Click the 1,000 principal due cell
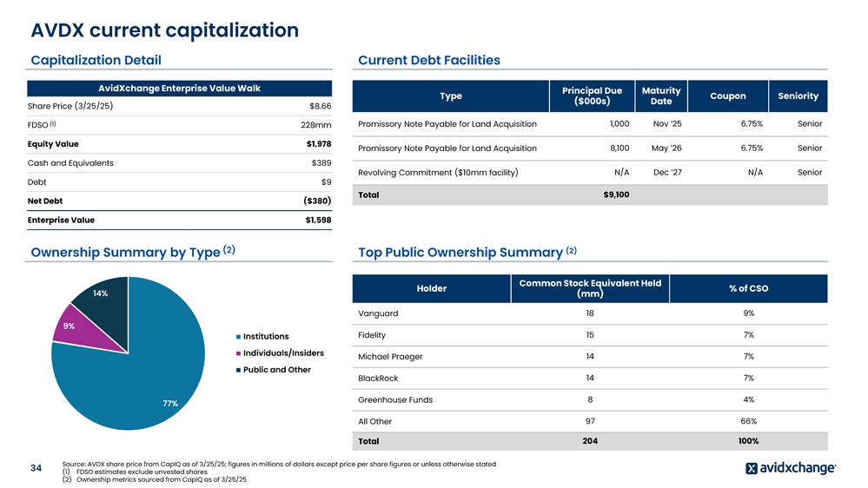868x488 pixels. pos(620,124)
